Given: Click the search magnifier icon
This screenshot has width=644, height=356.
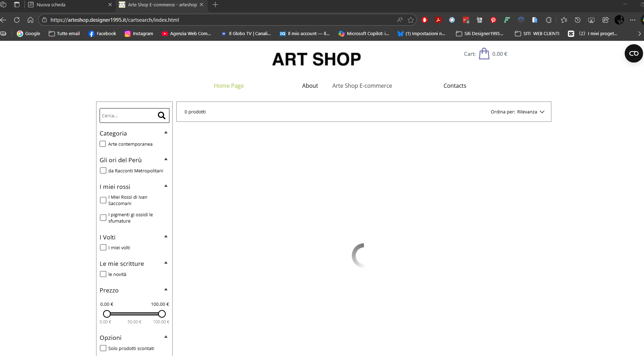Looking at the screenshot, I should 161,116.
